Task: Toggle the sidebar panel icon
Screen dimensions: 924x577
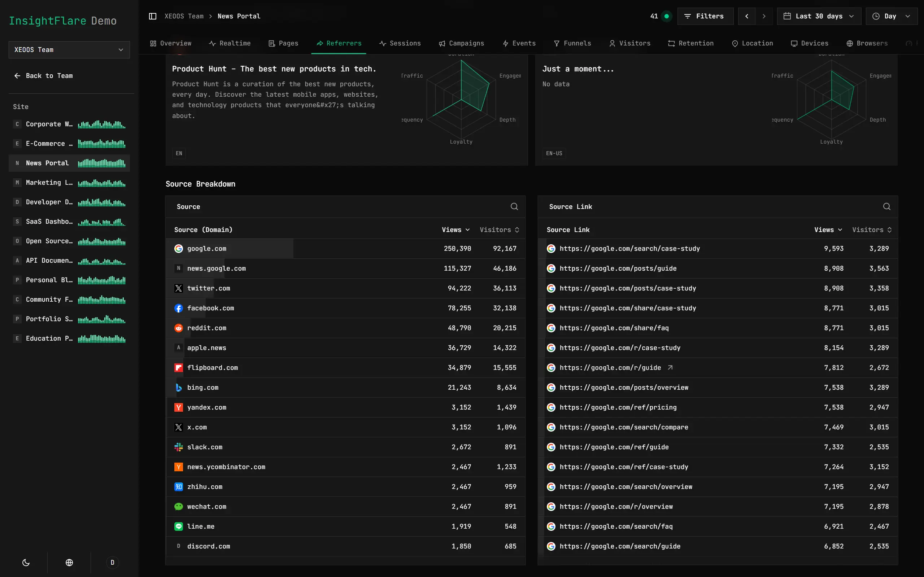Action: point(153,16)
